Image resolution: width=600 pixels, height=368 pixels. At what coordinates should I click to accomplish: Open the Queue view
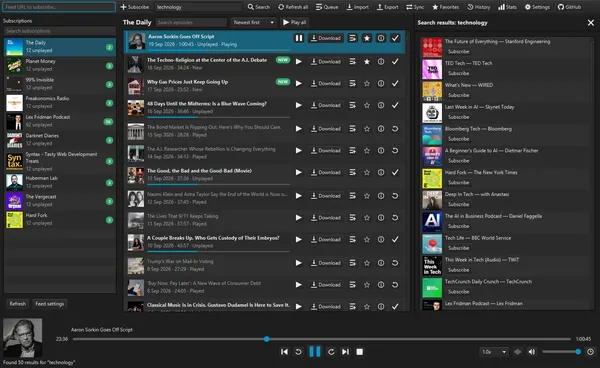327,7
